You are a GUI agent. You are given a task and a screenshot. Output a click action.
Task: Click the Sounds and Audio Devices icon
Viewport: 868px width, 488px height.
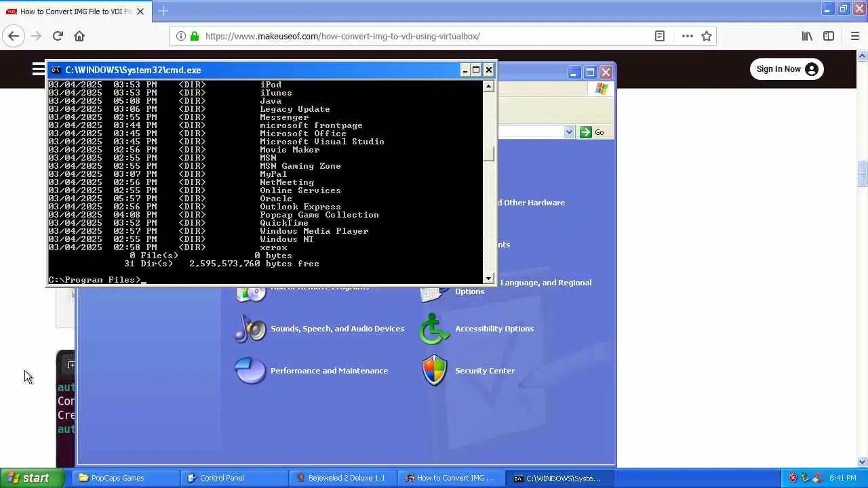tap(250, 329)
